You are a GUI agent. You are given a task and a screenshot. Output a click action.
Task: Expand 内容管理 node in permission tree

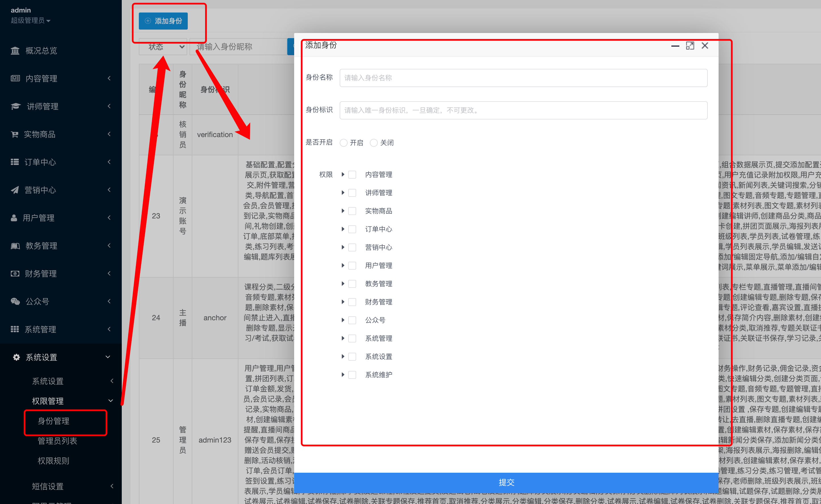coord(343,174)
